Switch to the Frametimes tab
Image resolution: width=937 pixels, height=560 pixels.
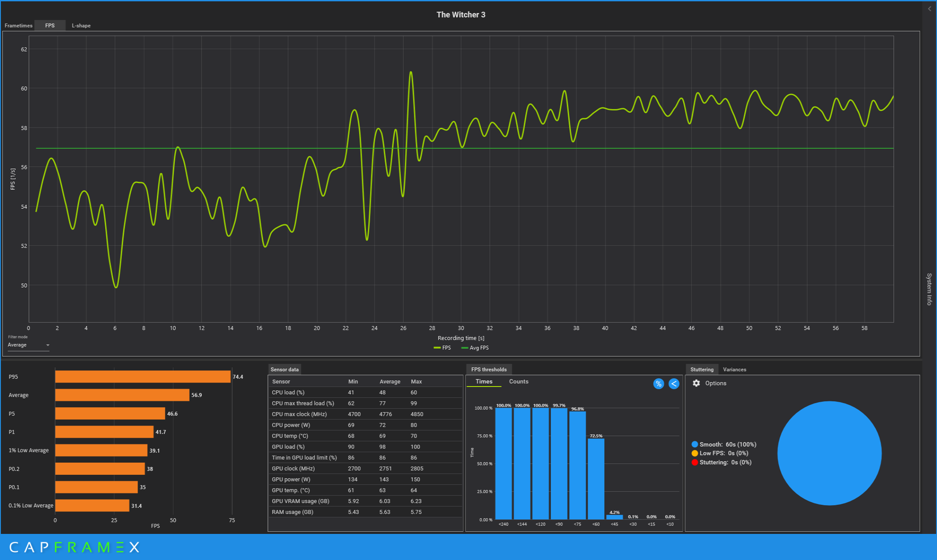pyautogui.click(x=19, y=26)
